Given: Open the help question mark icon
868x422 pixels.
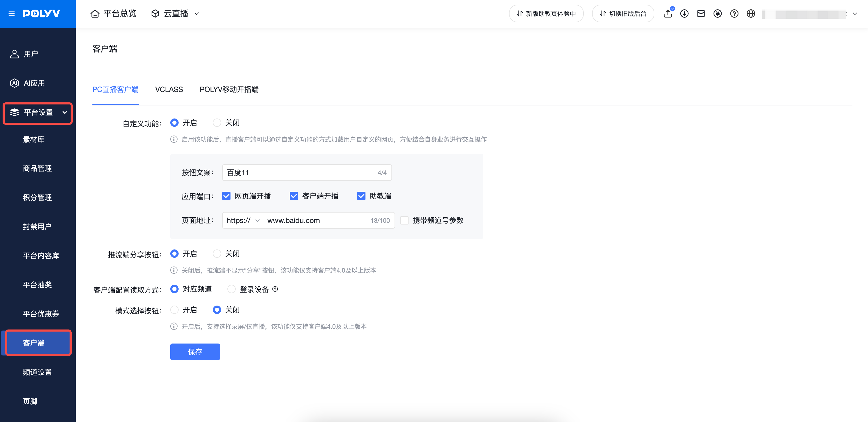Looking at the screenshot, I should click(x=734, y=14).
